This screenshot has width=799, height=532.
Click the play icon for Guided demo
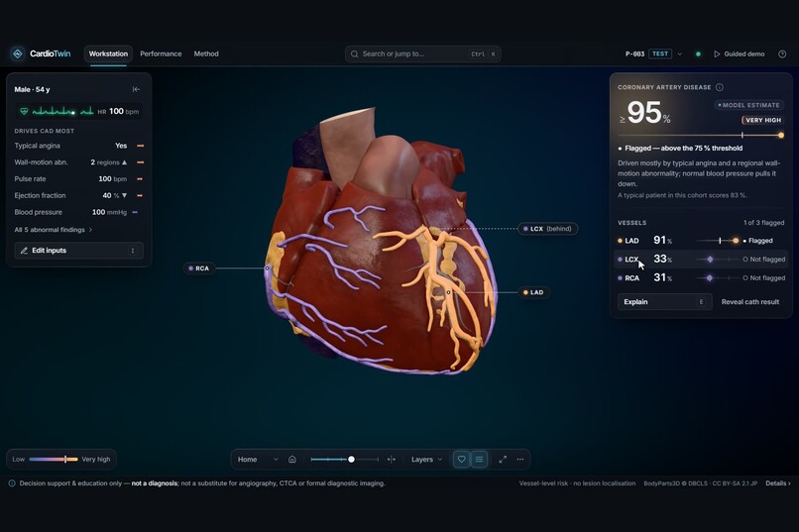coord(717,53)
